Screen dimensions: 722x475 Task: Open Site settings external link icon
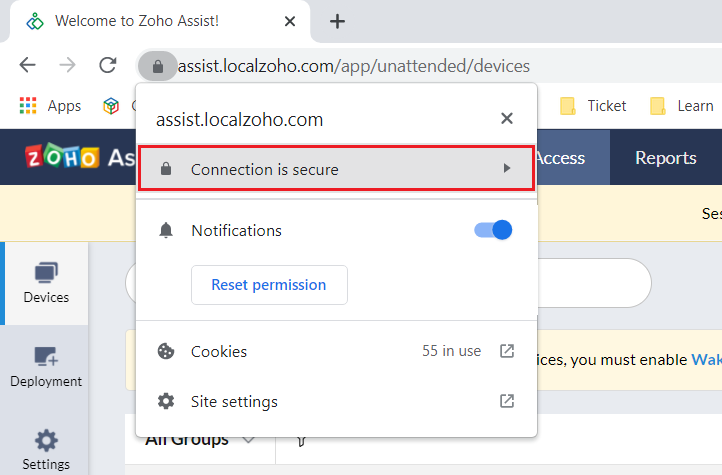[507, 401]
